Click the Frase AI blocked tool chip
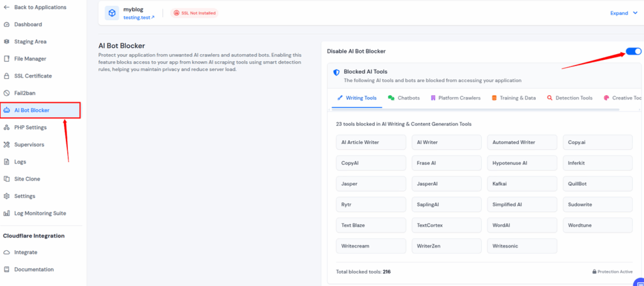This screenshot has width=644, height=286. coord(447,163)
